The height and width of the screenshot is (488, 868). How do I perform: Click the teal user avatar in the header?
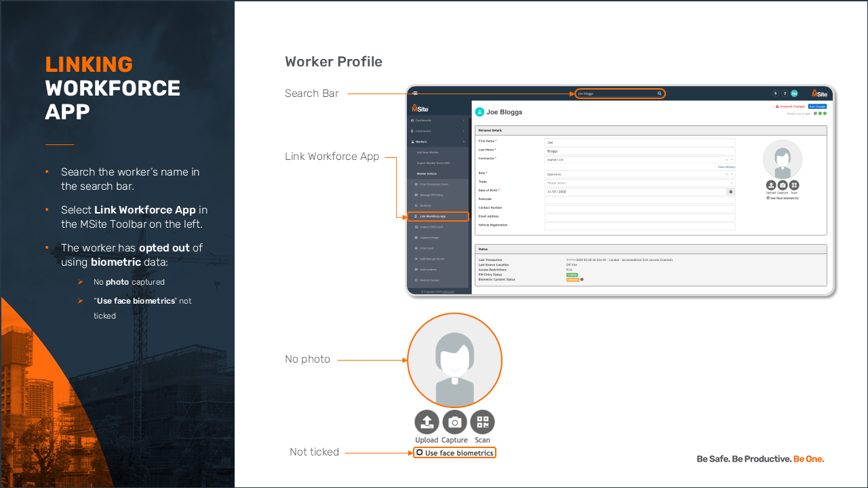[x=794, y=94]
